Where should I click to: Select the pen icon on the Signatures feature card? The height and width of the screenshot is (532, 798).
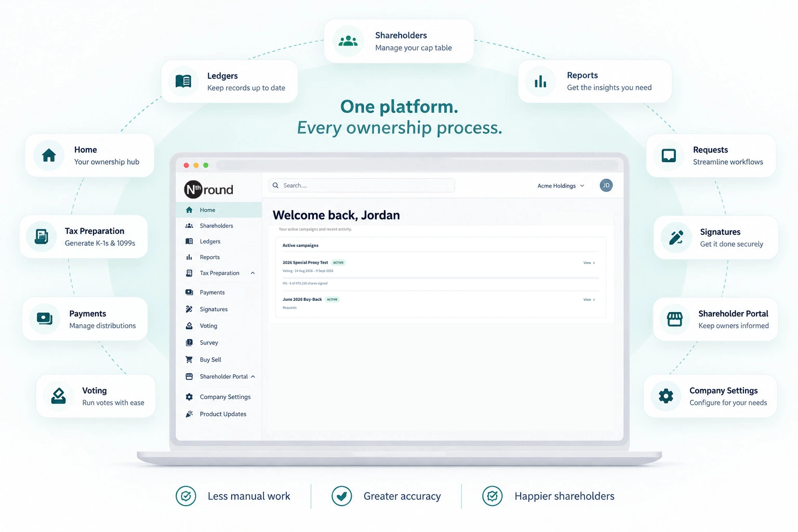pos(676,237)
